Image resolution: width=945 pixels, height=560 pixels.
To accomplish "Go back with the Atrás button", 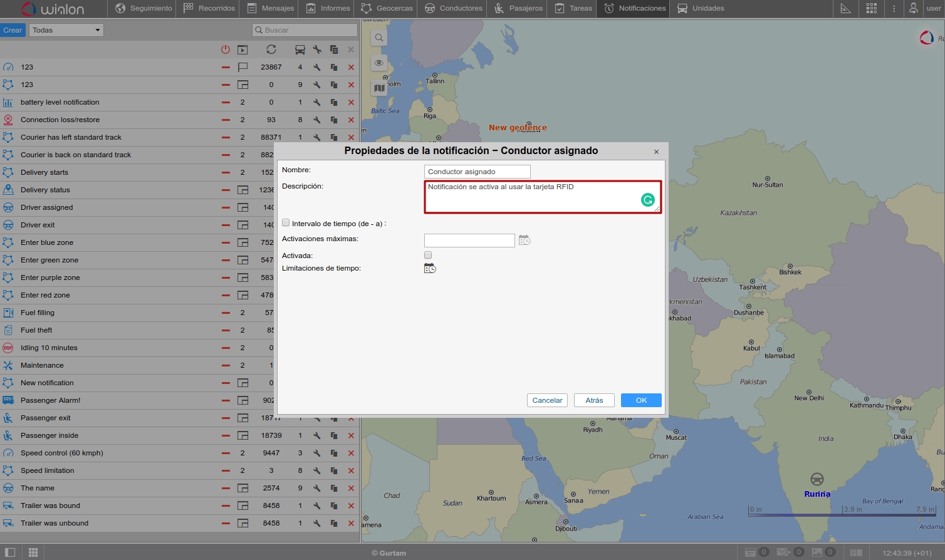I will pos(594,400).
